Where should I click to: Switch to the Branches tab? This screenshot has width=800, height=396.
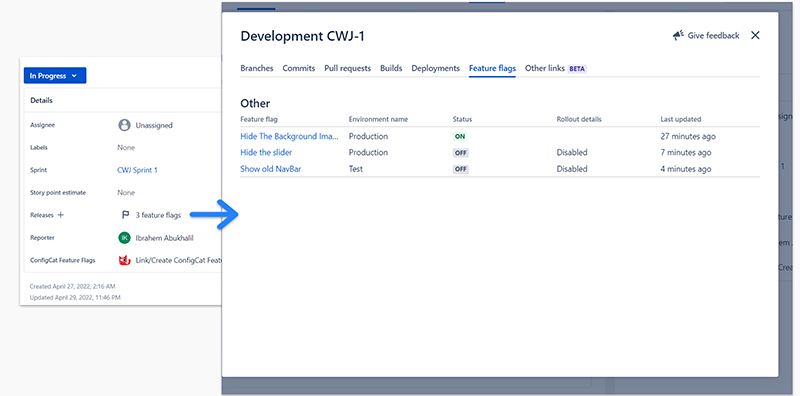coord(257,68)
